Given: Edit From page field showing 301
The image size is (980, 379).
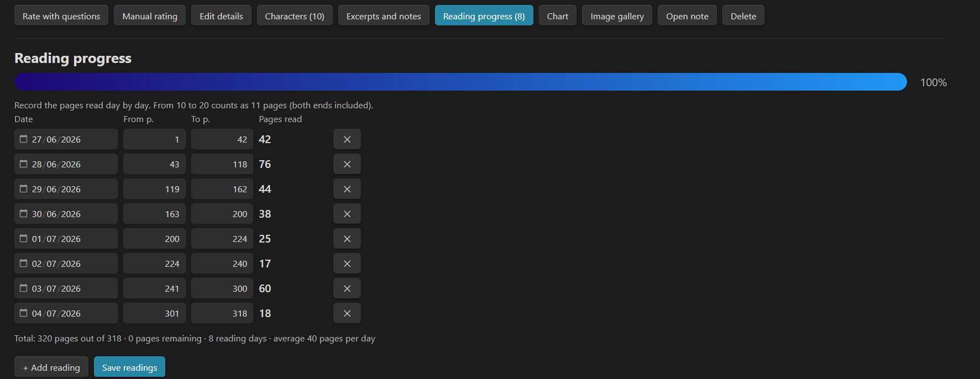Looking at the screenshot, I should click(154, 313).
